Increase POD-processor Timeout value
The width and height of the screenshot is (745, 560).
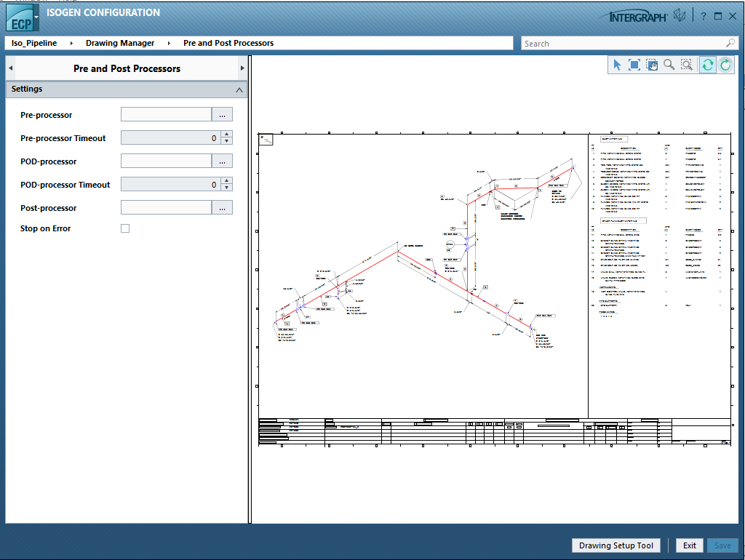227,181
